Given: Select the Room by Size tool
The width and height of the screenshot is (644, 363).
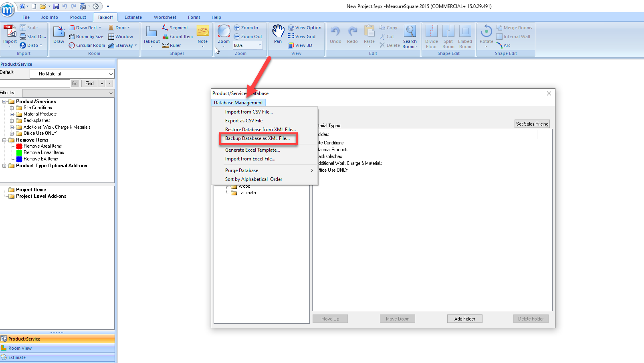Looking at the screenshot, I should [86, 37].
